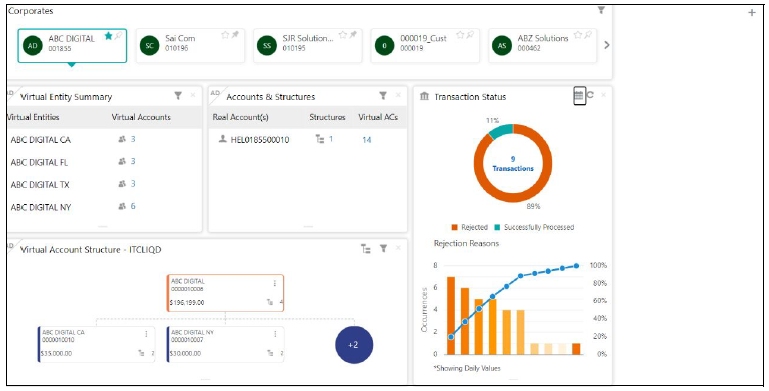Add a widget with the plus icon
The image size is (769, 391).
(752, 13)
